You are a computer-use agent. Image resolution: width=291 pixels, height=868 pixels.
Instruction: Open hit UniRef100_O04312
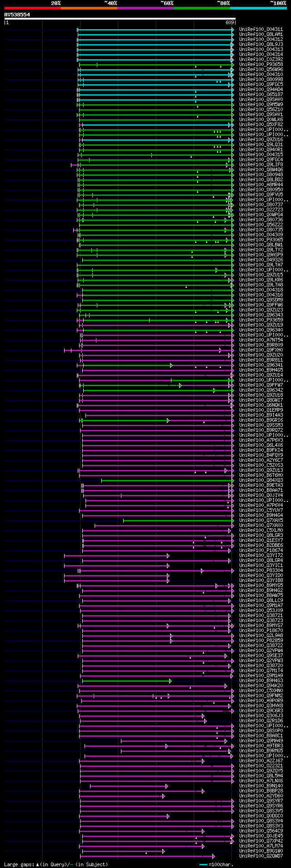click(261, 40)
